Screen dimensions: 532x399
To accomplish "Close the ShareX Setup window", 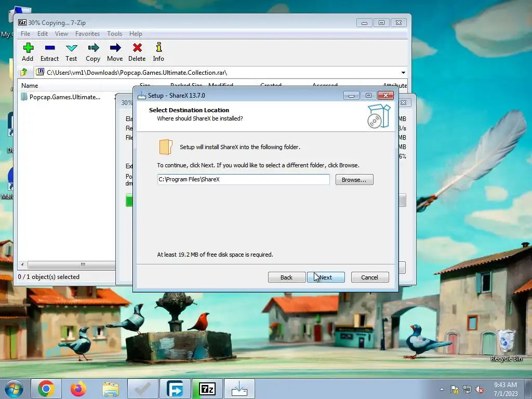I will pos(386,96).
